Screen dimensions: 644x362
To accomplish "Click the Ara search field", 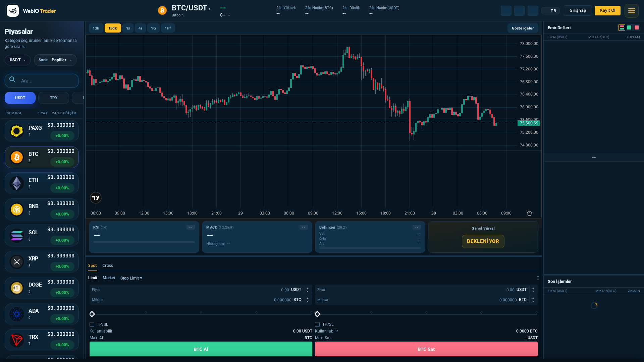I will [42, 81].
